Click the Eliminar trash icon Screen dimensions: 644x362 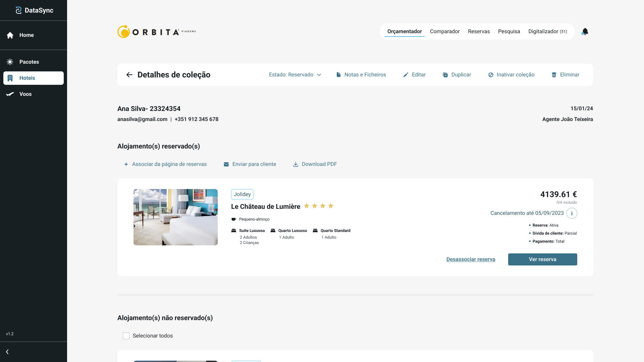pyautogui.click(x=554, y=75)
